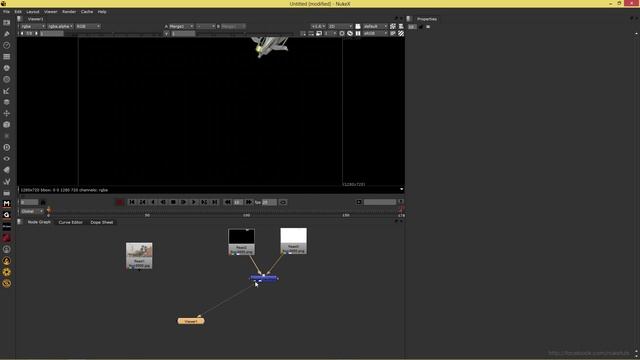Open the Merge nodes toolbar menu
Screen dimensions: 640x360
[x=7, y=102]
